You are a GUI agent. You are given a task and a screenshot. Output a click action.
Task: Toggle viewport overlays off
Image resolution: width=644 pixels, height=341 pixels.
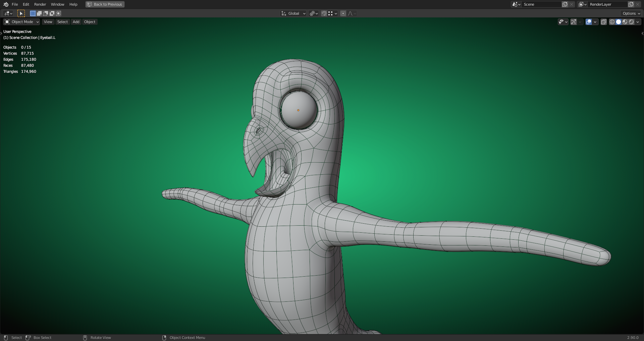pyautogui.click(x=589, y=22)
